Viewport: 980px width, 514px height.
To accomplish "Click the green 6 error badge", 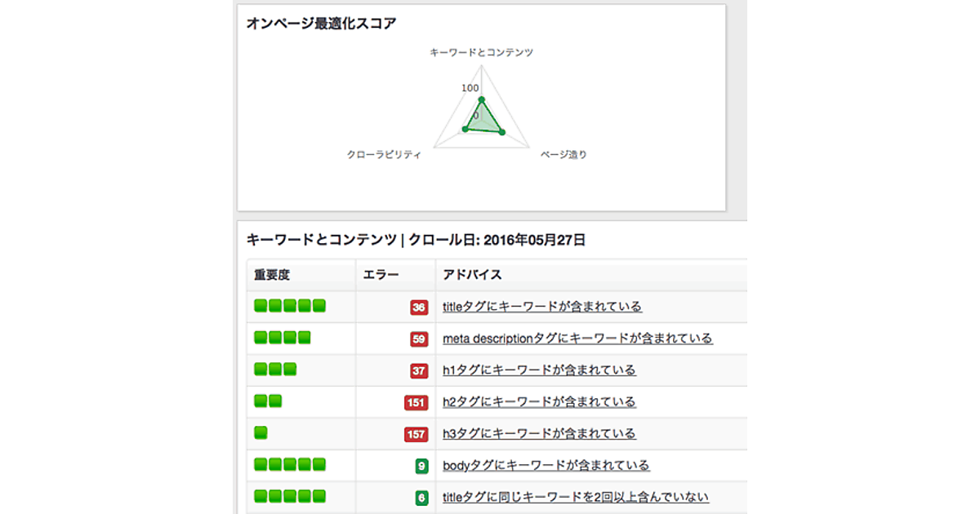I will point(421,498).
